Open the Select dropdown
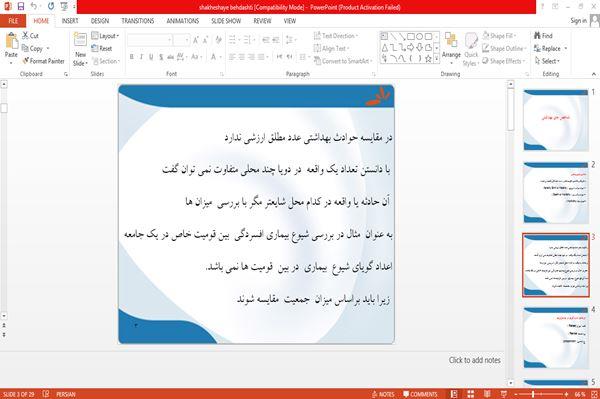Viewport: 600px width, 399px height. pos(547,61)
